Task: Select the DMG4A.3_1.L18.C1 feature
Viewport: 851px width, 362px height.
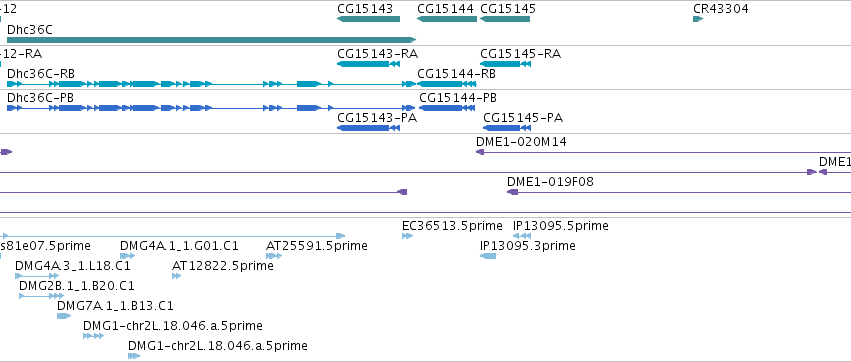Action: point(37,276)
